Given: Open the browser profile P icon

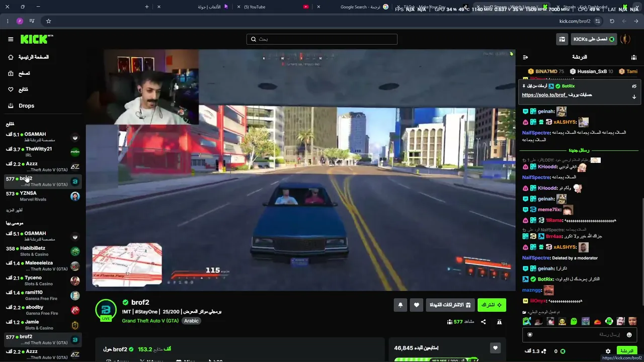Looking at the screenshot, I should point(20,21).
